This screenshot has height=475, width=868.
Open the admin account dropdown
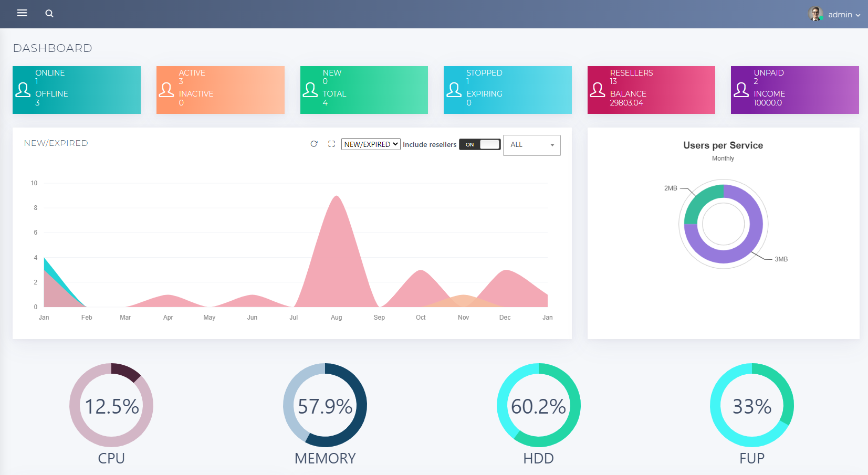[859, 15]
